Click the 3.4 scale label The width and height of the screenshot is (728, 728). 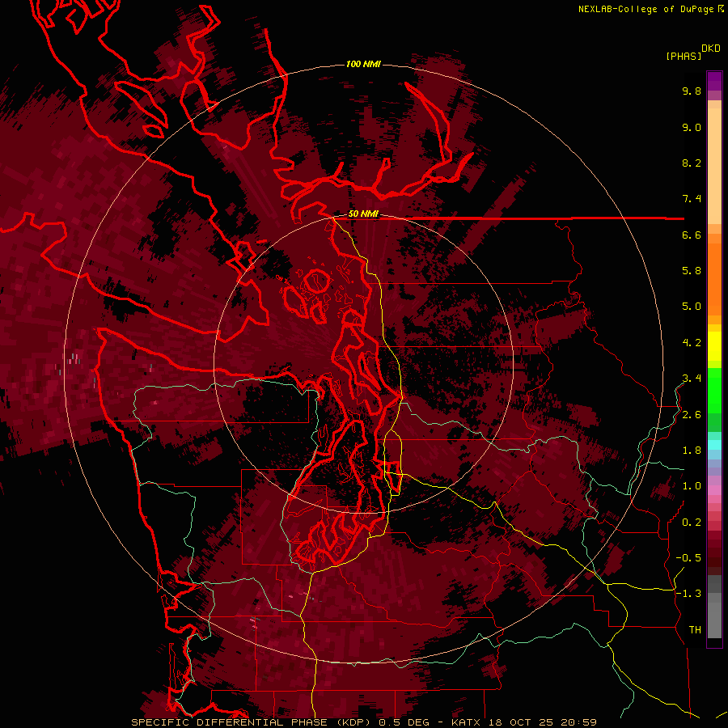[x=692, y=379]
